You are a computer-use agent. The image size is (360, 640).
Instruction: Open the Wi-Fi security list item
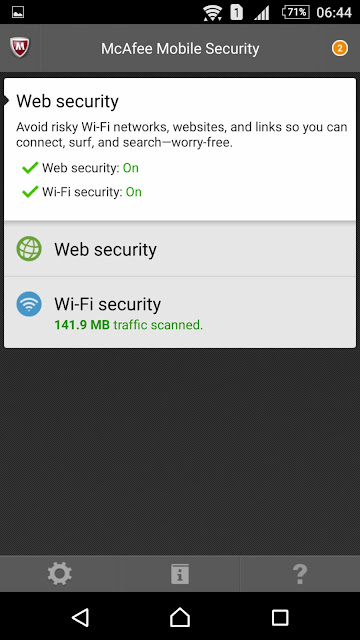point(180,312)
